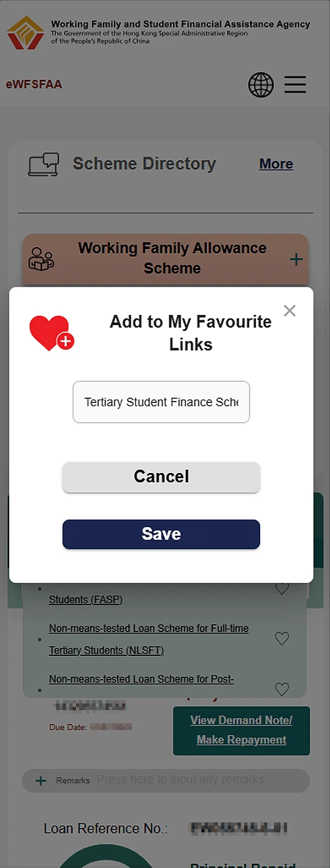Click the eWFSFAA header title
Screen dimensions: 330x868
pos(34,85)
